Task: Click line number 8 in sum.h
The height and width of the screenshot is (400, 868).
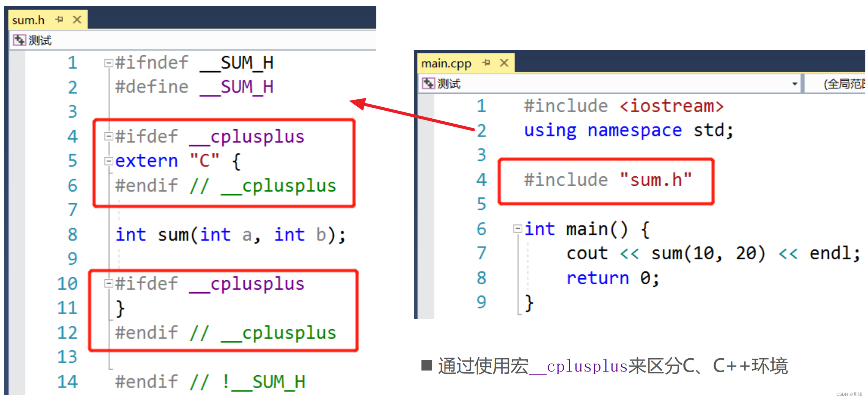Action: click(72, 235)
